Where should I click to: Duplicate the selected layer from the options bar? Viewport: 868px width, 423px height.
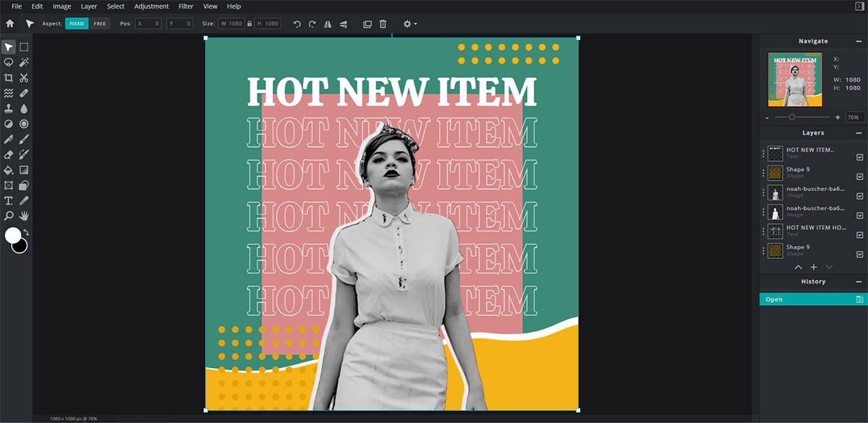(367, 24)
